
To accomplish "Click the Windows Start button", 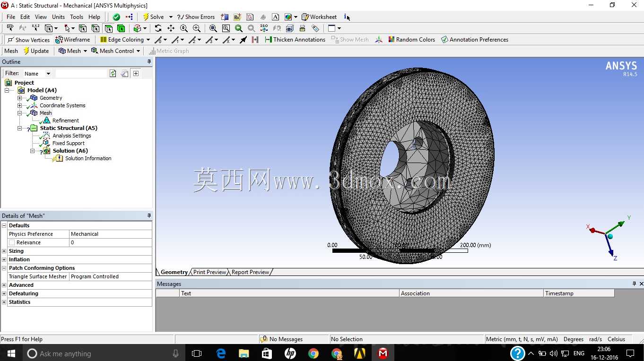I will 11,353.
